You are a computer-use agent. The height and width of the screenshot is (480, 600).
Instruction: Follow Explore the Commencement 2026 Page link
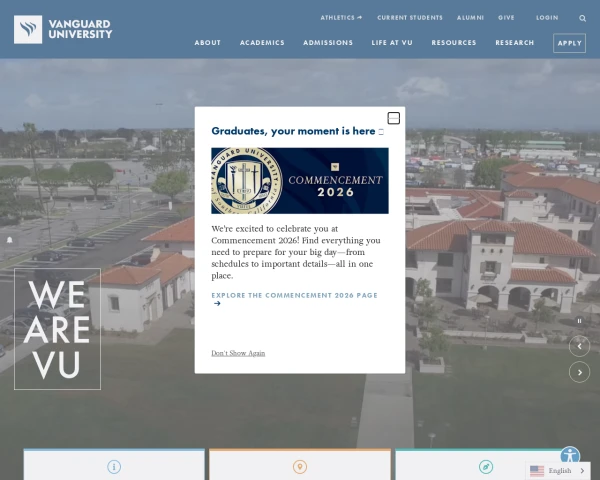294,299
